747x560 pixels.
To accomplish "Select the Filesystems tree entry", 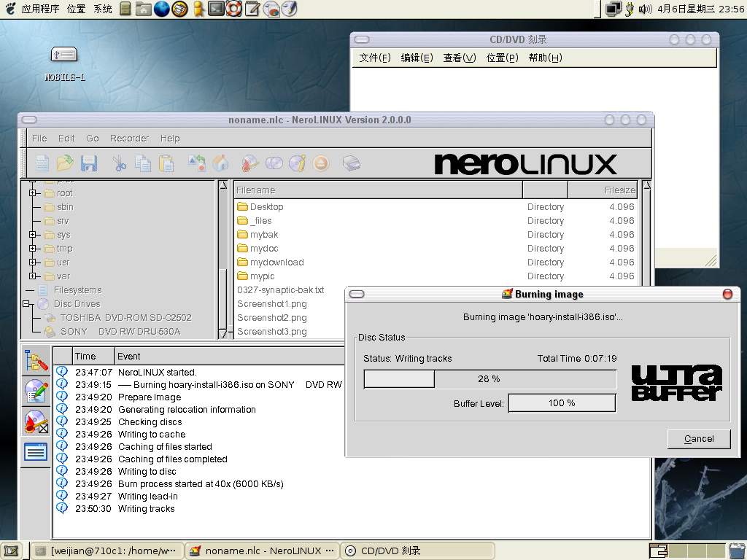I will coord(77,290).
